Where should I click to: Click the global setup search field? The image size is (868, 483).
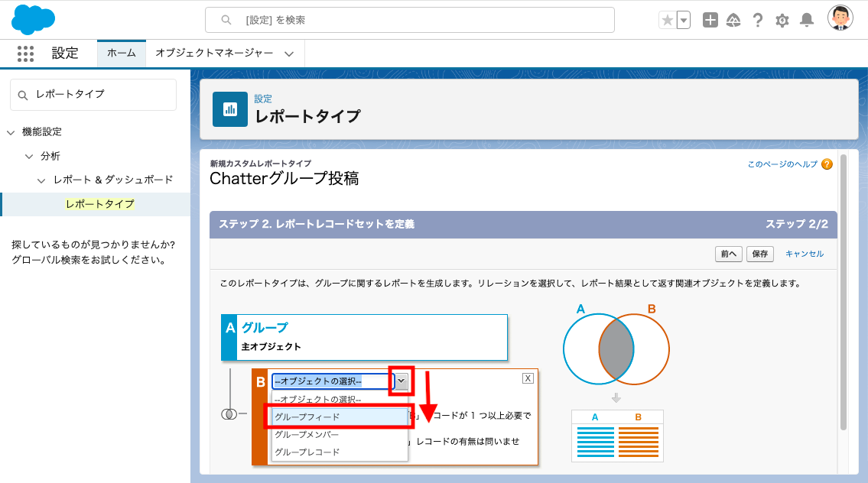(410, 20)
